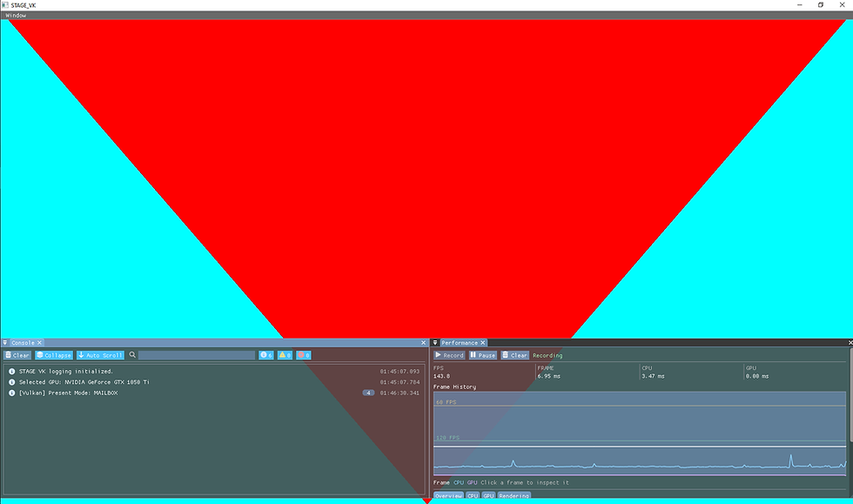Screen dimensions: 853x504
Task: Click the large spike in the frame history graph
Action: 791,460
